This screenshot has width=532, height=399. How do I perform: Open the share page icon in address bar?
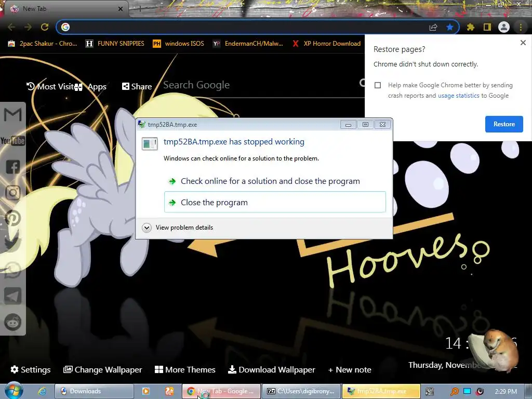click(433, 27)
